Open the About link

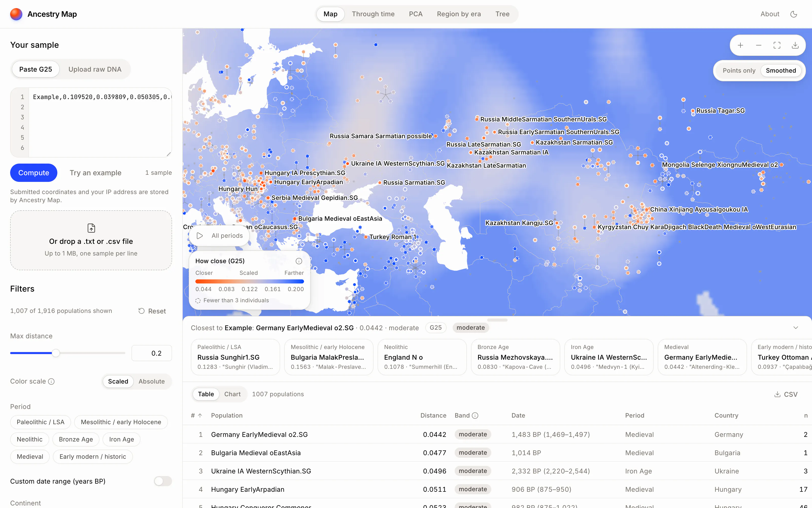(770, 14)
